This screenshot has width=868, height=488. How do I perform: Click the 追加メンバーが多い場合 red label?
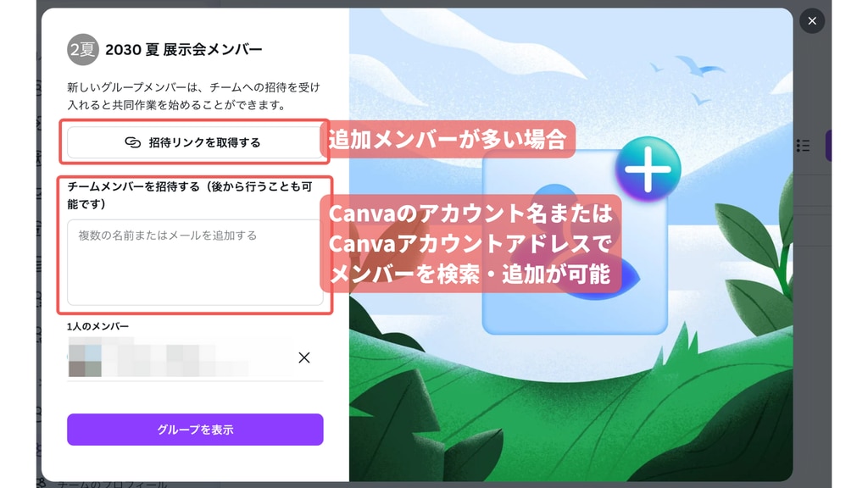pos(448,140)
